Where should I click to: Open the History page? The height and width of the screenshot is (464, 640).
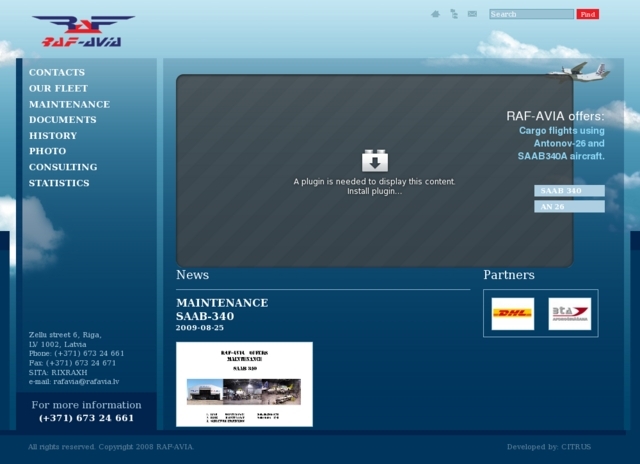point(53,136)
